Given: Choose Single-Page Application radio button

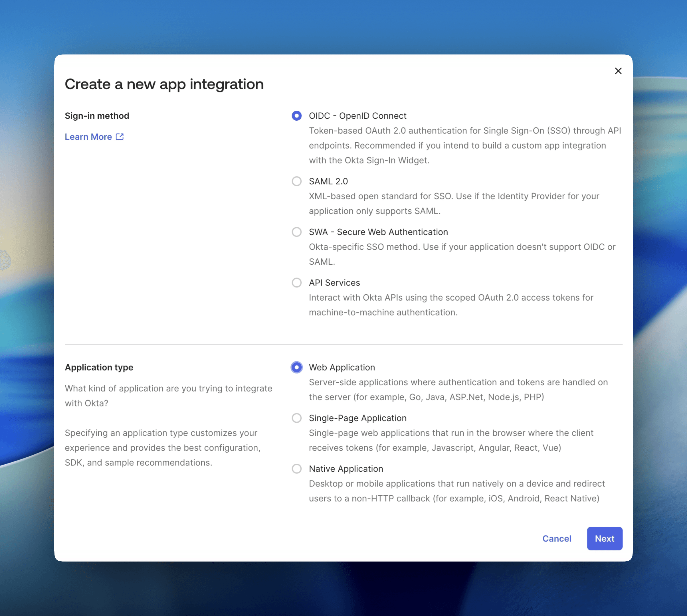Looking at the screenshot, I should 297,418.
